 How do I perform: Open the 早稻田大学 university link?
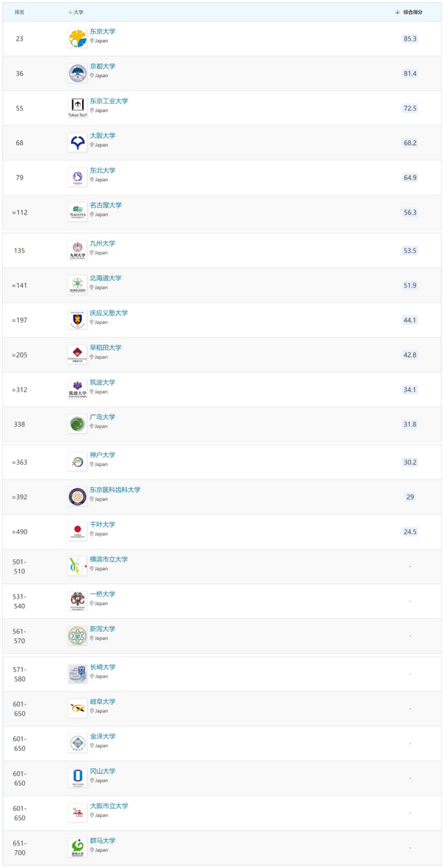click(106, 348)
